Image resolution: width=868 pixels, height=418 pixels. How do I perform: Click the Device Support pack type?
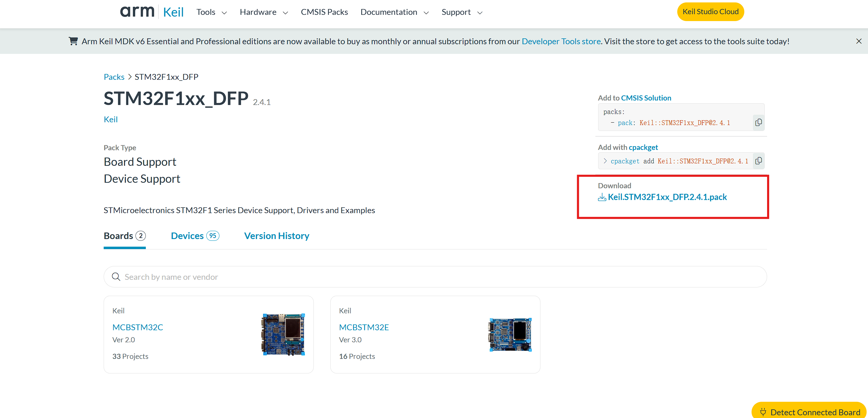point(142,179)
